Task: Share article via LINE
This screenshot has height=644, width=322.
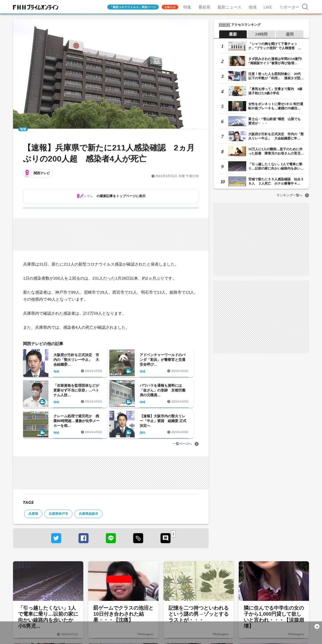Action: pyautogui.click(x=111, y=538)
